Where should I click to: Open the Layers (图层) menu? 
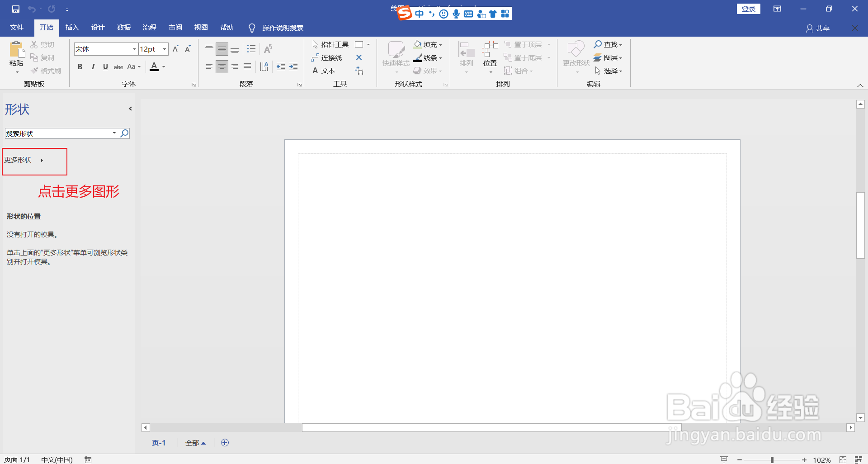[608, 57]
